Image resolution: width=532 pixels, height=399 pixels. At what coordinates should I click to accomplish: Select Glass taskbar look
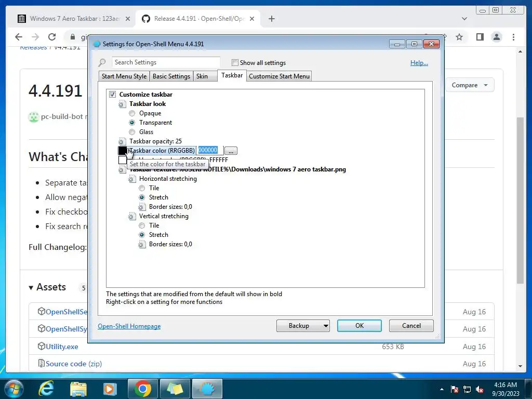pyautogui.click(x=132, y=132)
